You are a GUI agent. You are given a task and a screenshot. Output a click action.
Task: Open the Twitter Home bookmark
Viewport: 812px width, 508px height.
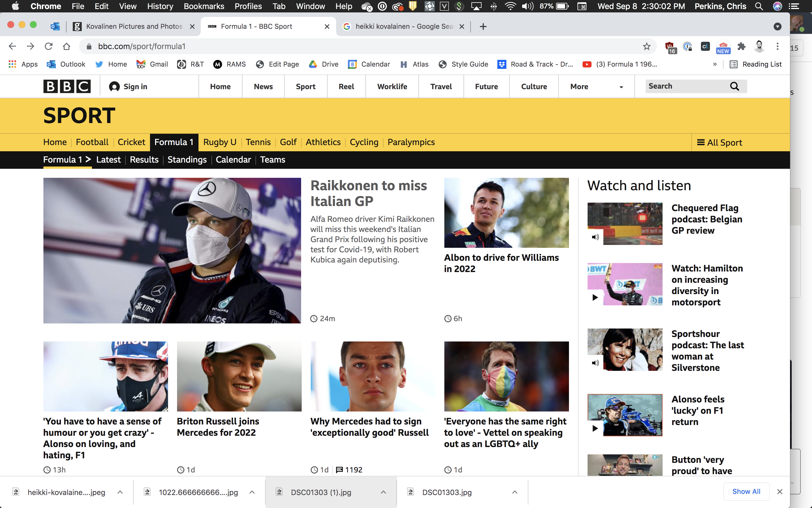[111, 64]
